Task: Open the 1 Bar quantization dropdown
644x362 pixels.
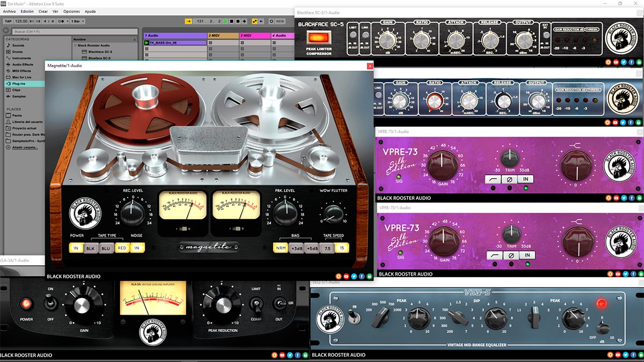Action: coord(77,21)
